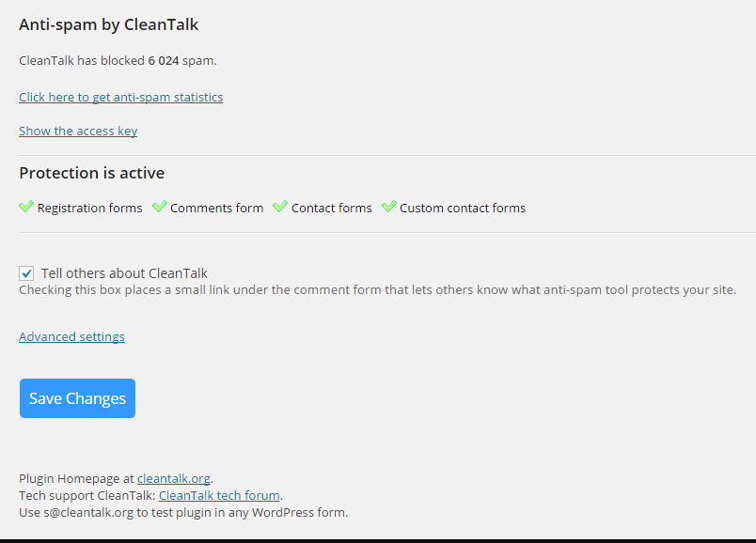
Task: Click the Protection is active heading
Action: (x=91, y=173)
